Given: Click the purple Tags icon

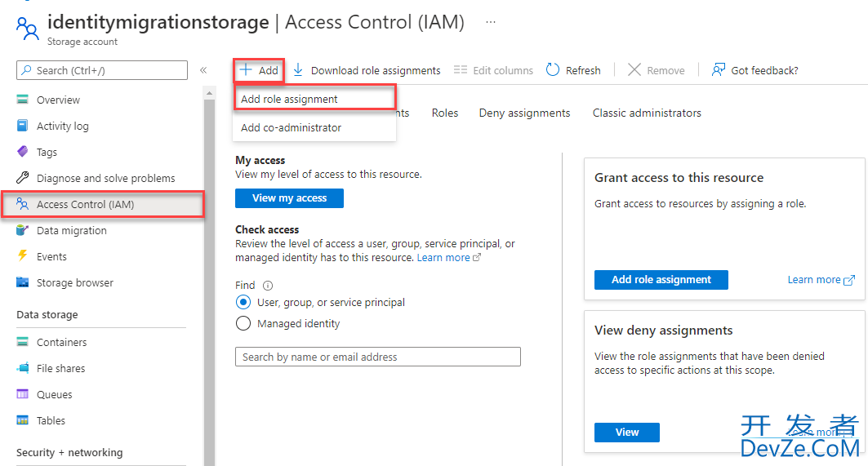Looking at the screenshot, I should (x=22, y=151).
